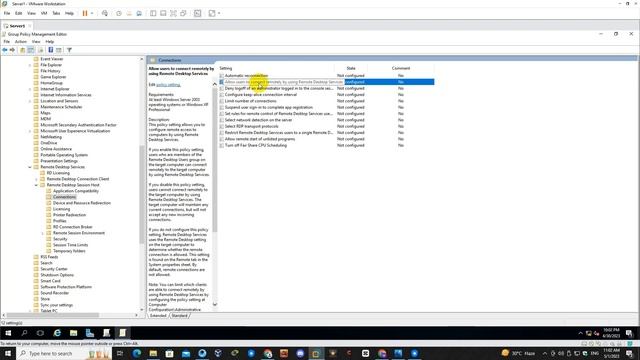
Task: Select Select network detection on the server
Action: pyautogui.click(x=258, y=120)
